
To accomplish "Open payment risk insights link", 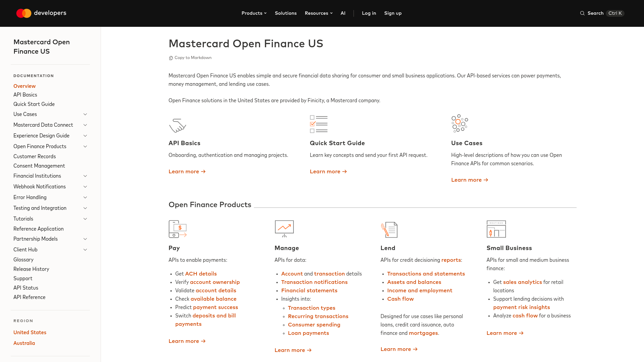I will 522,307.
